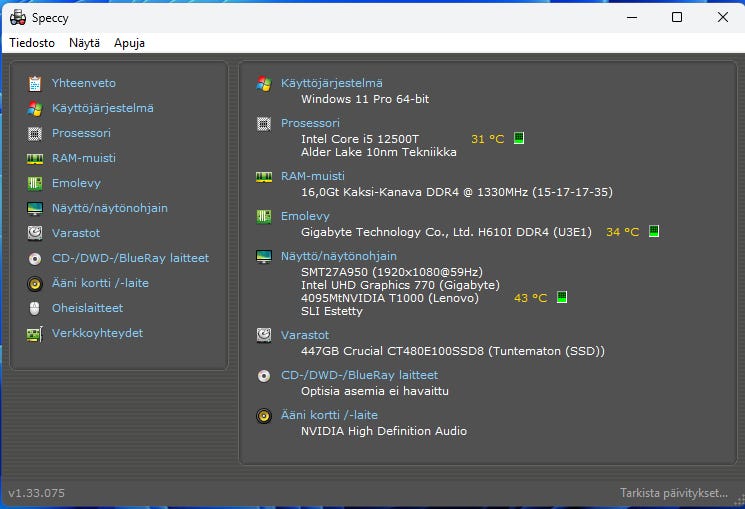Click Optisia asemia ei havaittu text
This screenshot has width=745, height=509.
point(375,391)
